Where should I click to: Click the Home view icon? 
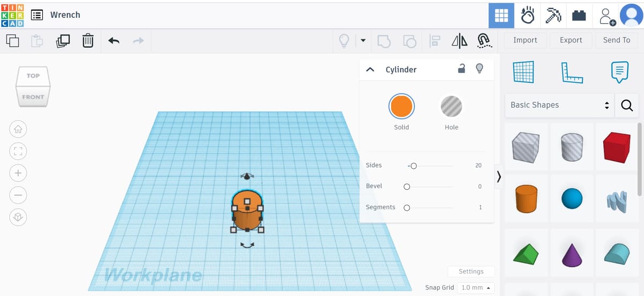point(18,129)
